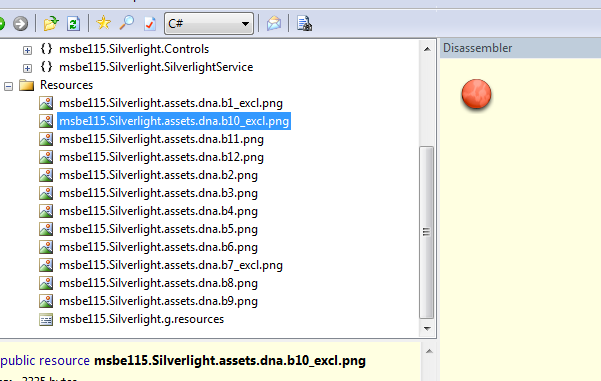Image resolution: width=601 pixels, height=381 pixels.
Task: Open Search with magnifying glass icon
Action: tap(126, 23)
